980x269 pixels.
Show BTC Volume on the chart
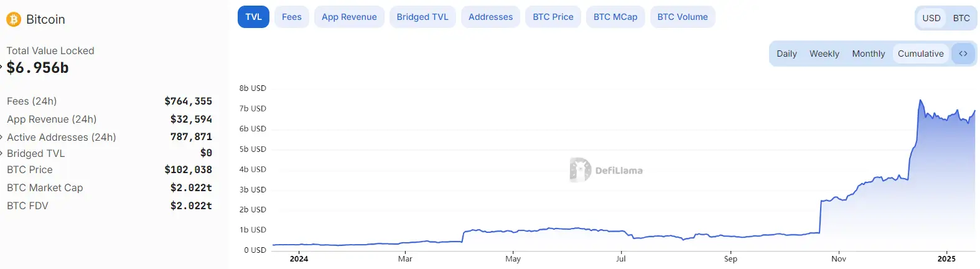tap(683, 17)
